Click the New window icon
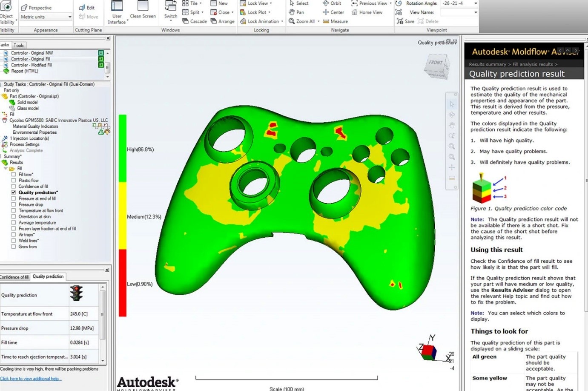588x391 pixels. [x=214, y=3]
